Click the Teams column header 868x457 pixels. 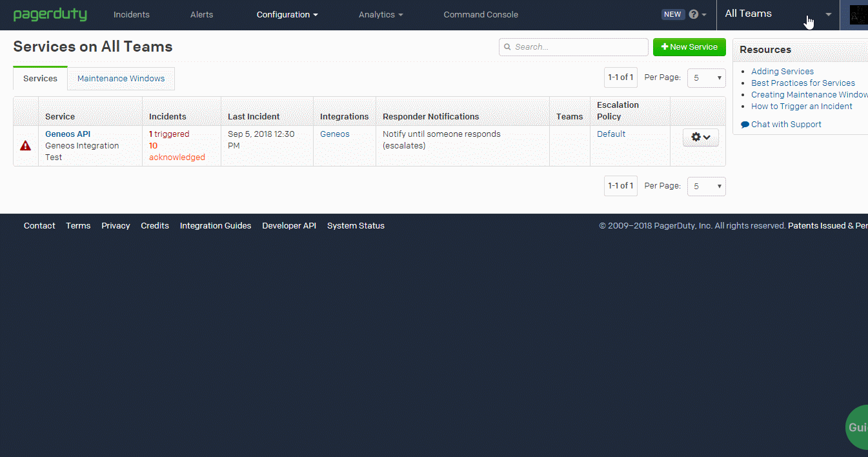[x=570, y=117]
